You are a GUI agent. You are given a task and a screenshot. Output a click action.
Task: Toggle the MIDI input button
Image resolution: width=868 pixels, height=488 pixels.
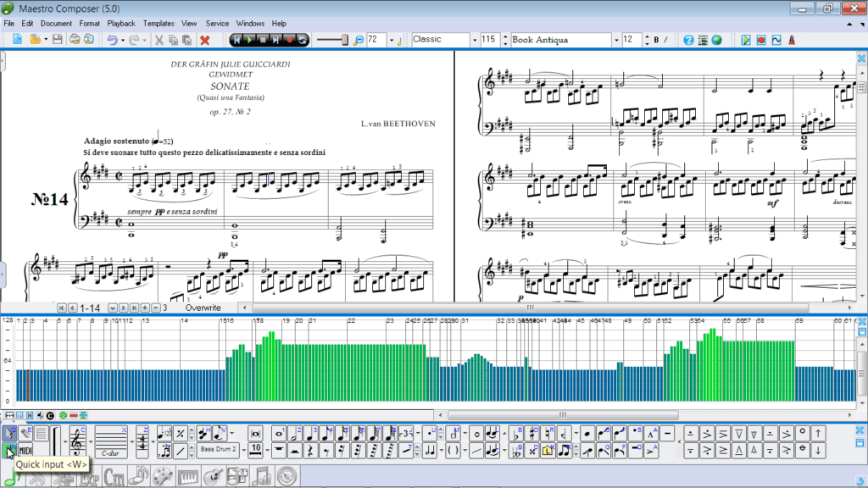pos(25,451)
